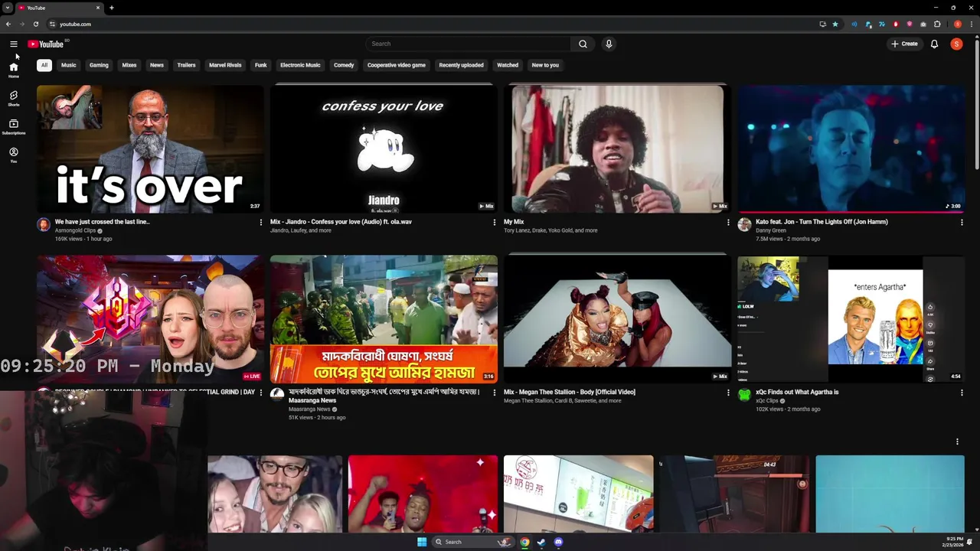Select the Recently uploaded chip

pyautogui.click(x=461, y=65)
